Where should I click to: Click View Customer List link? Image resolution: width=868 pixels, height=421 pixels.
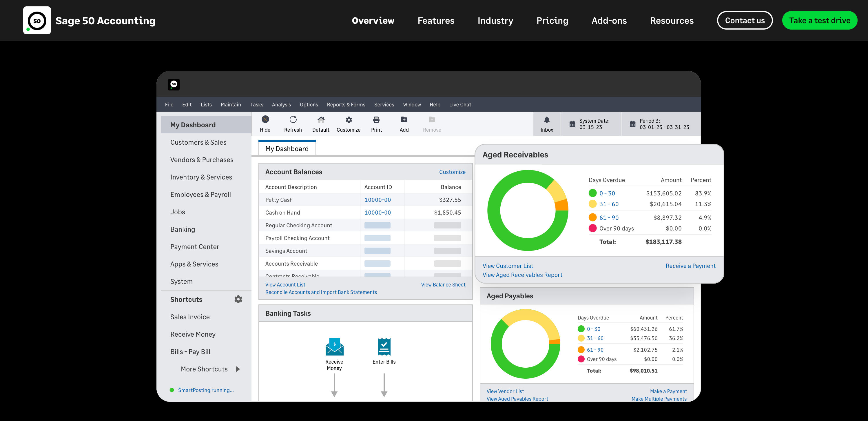[508, 266]
